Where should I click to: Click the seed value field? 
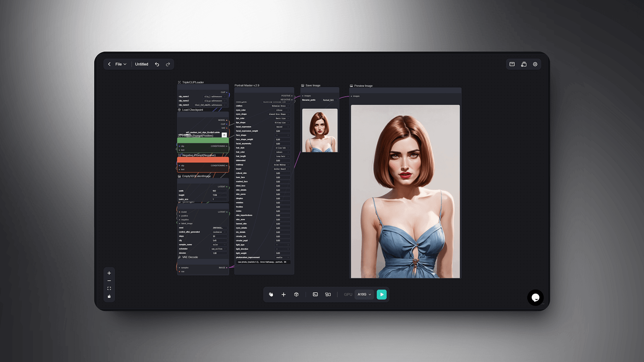pyautogui.click(x=219, y=228)
